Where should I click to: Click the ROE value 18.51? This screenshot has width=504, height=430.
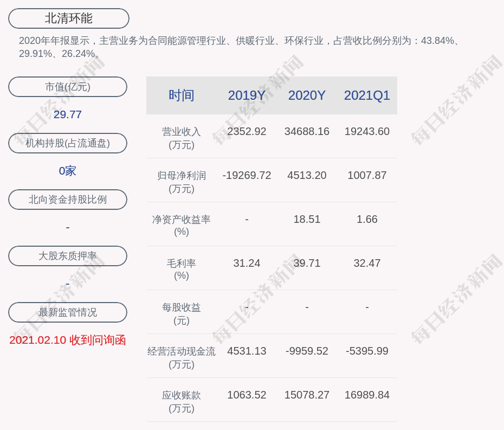click(x=307, y=220)
